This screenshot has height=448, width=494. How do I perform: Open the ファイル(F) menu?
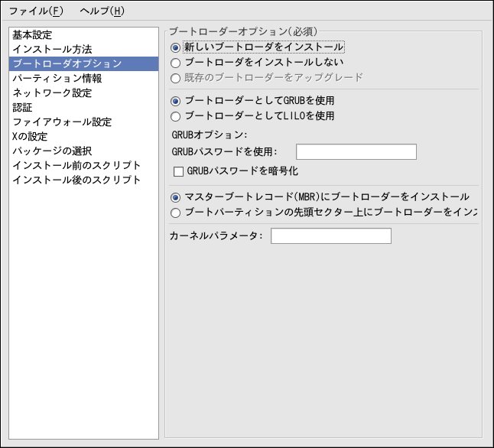click(37, 11)
